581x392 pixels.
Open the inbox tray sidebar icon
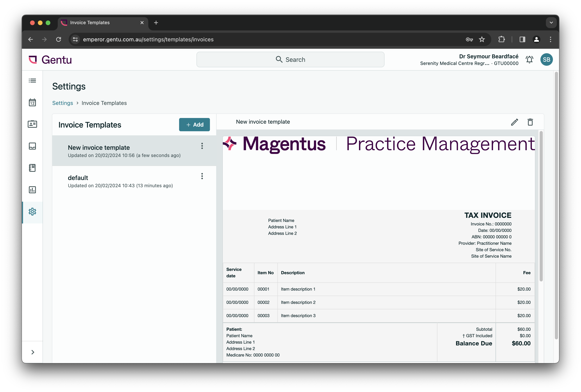coord(32,146)
